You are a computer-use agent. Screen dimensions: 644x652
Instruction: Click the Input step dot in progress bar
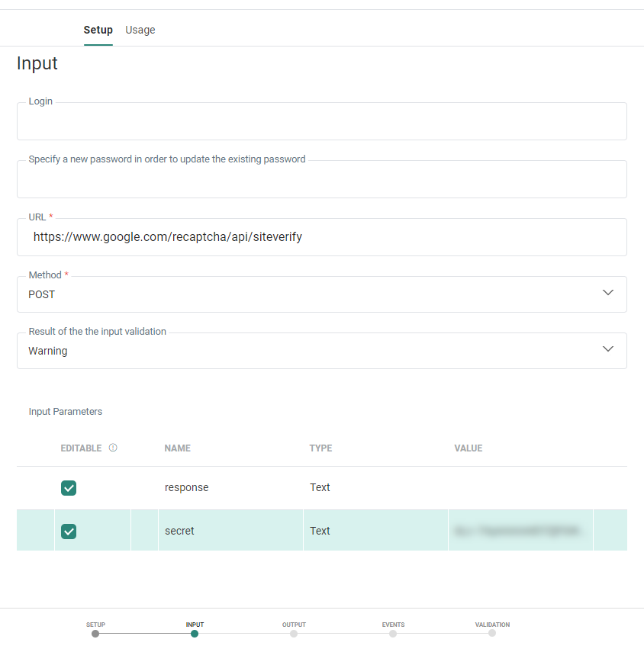pos(195,633)
